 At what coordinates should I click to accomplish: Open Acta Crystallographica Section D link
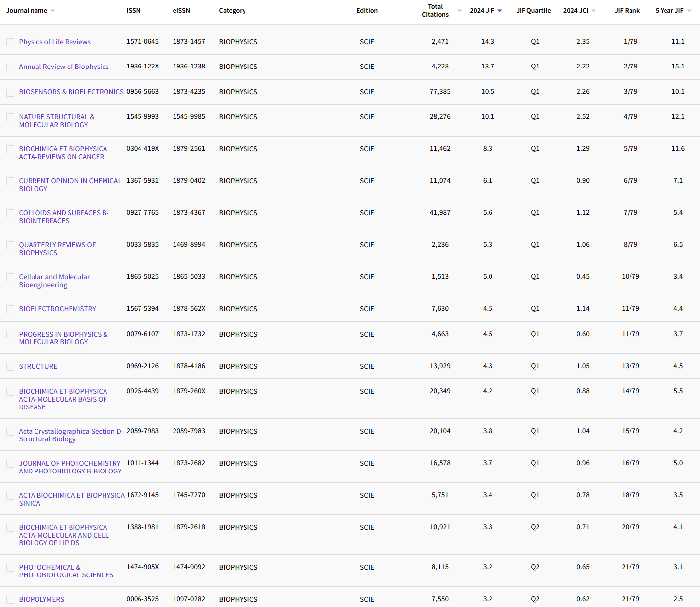coord(71,435)
